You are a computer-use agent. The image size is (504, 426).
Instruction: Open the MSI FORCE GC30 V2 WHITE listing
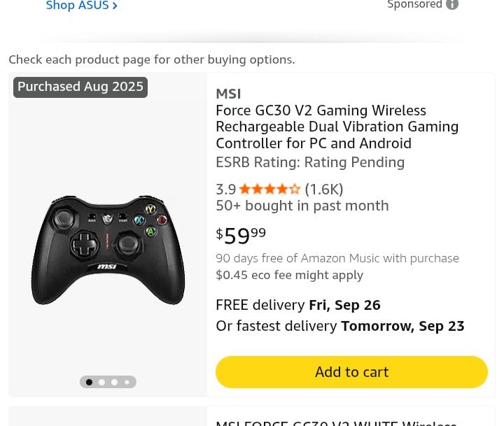336,422
